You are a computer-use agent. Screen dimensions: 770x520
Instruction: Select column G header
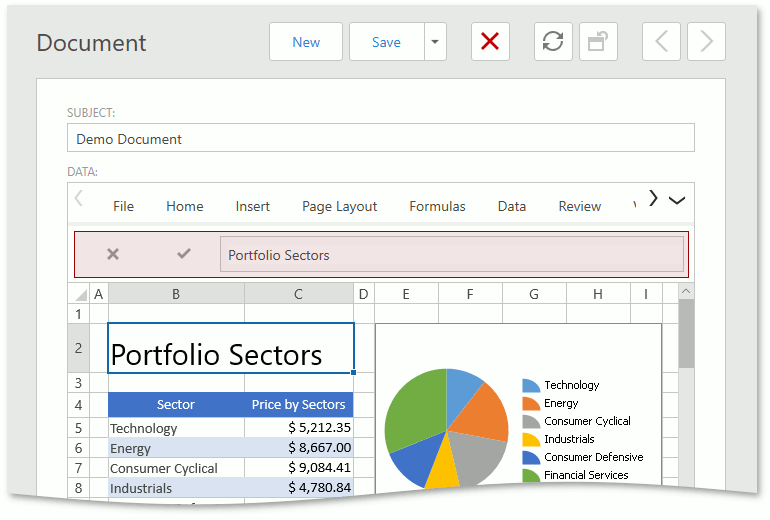(x=534, y=294)
